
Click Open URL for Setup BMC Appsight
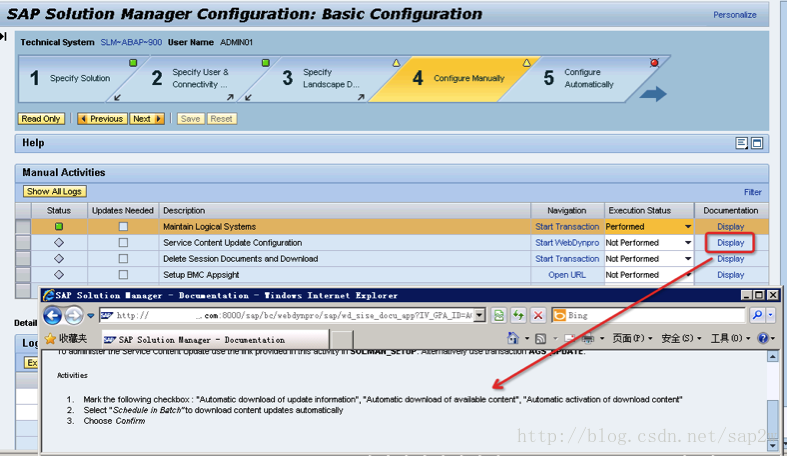(567, 275)
